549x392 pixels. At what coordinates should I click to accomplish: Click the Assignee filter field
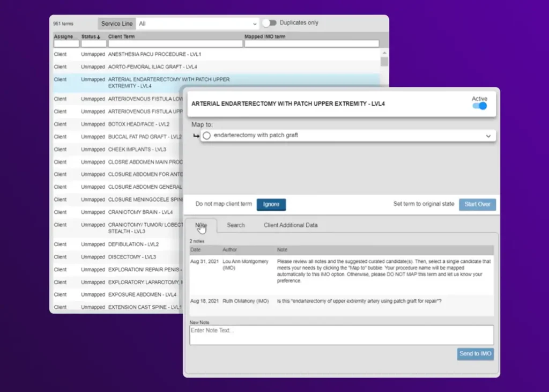tap(66, 44)
